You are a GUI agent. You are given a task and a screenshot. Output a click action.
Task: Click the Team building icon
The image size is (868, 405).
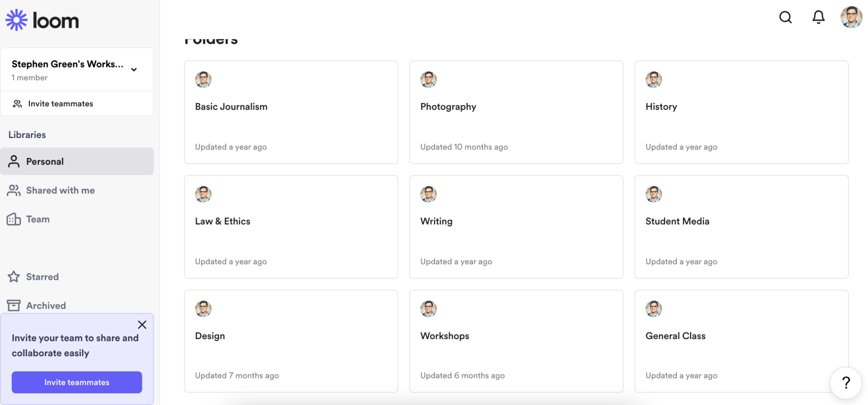pyautogui.click(x=14, y=219)
